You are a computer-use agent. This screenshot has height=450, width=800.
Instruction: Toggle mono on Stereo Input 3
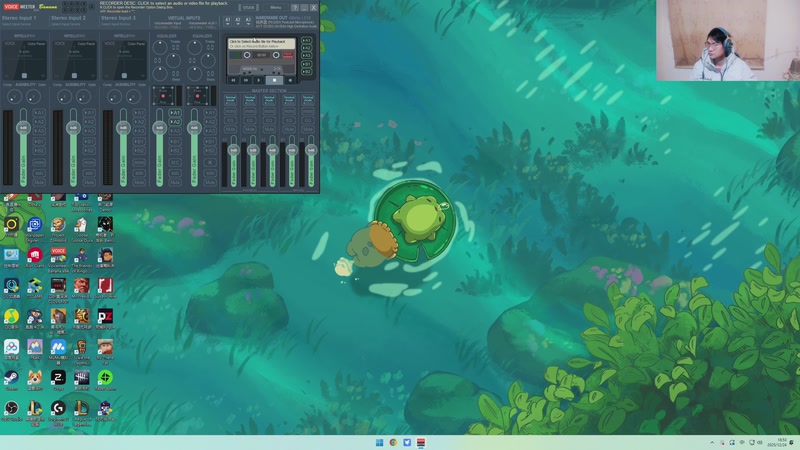[139, 163]
